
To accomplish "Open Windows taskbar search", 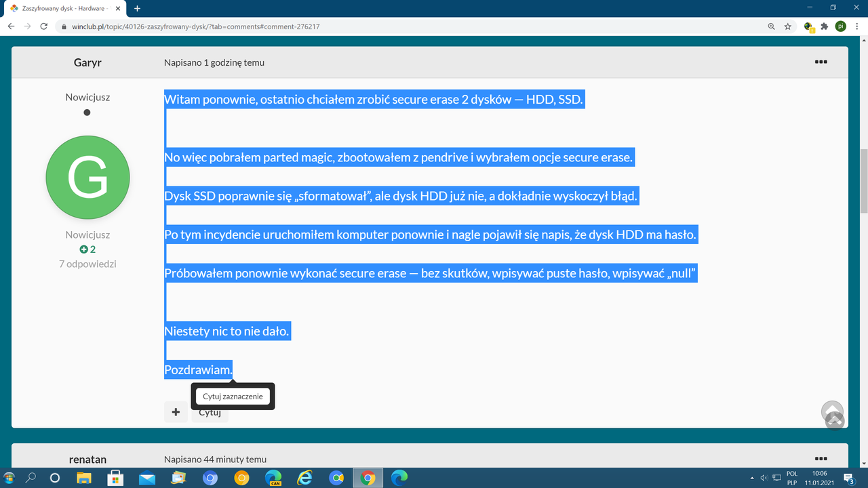I will 31,478.
